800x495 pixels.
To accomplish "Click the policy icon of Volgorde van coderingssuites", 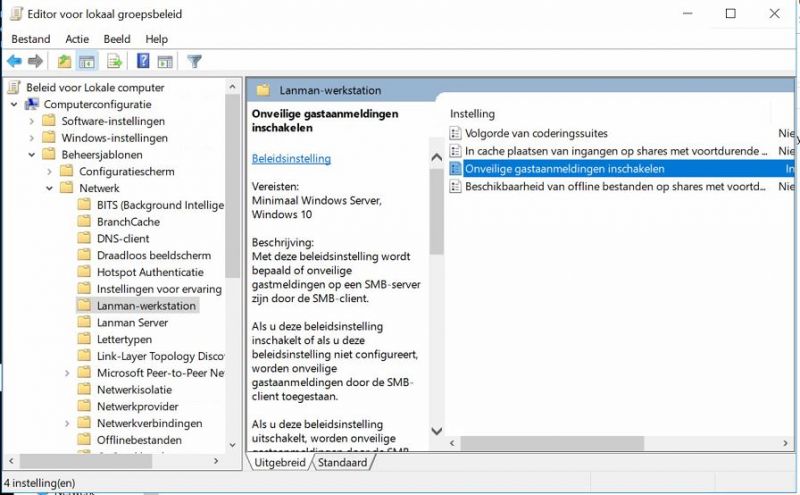I will click(455, 133).
